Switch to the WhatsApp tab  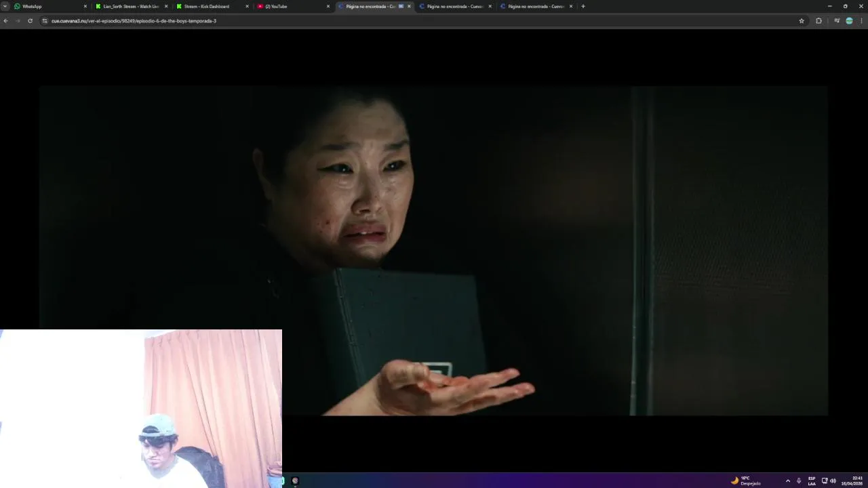pyautogui.click(x=51, y=6)
